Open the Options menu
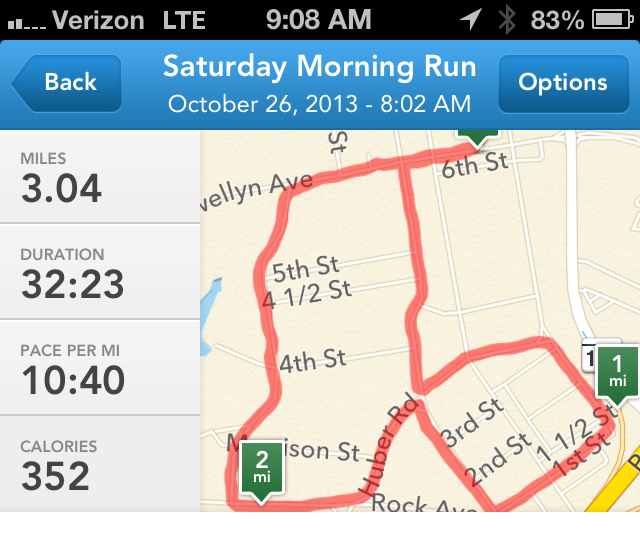The image size is (640, 535). 563,84
